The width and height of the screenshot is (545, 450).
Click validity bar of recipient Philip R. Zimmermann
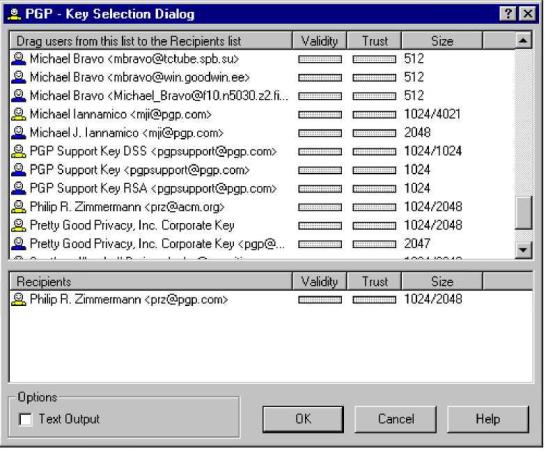coord(320,300)
